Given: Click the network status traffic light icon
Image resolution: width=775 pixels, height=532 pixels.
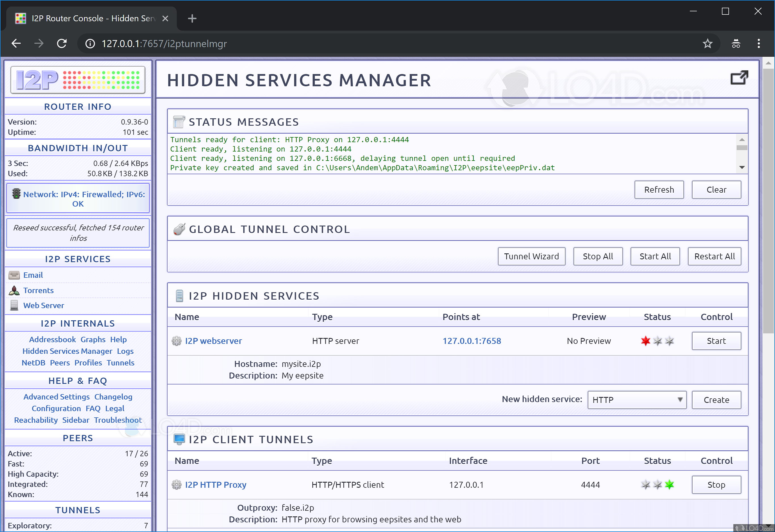Looking at the screenshot, I should click(x=16, y=194).
